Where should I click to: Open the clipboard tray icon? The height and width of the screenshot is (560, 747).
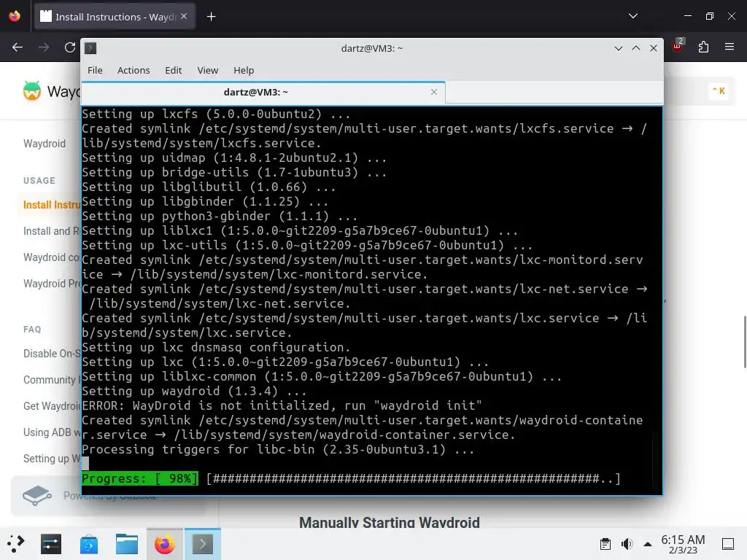click(605, 544)
